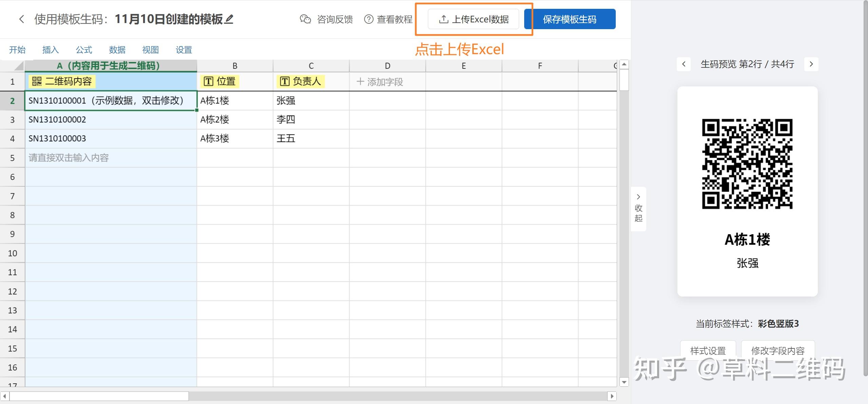Select cell 李四
The image size is (868, 404).
coord(311,120)
